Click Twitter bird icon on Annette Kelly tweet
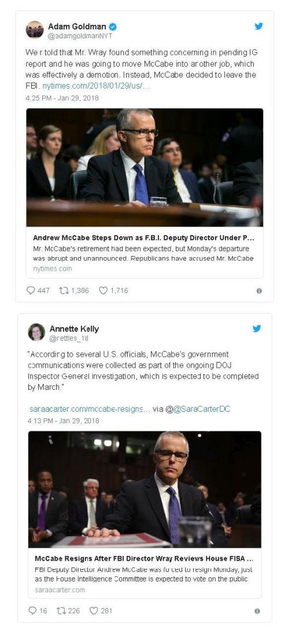292x644 pixels. click(257, 328)
